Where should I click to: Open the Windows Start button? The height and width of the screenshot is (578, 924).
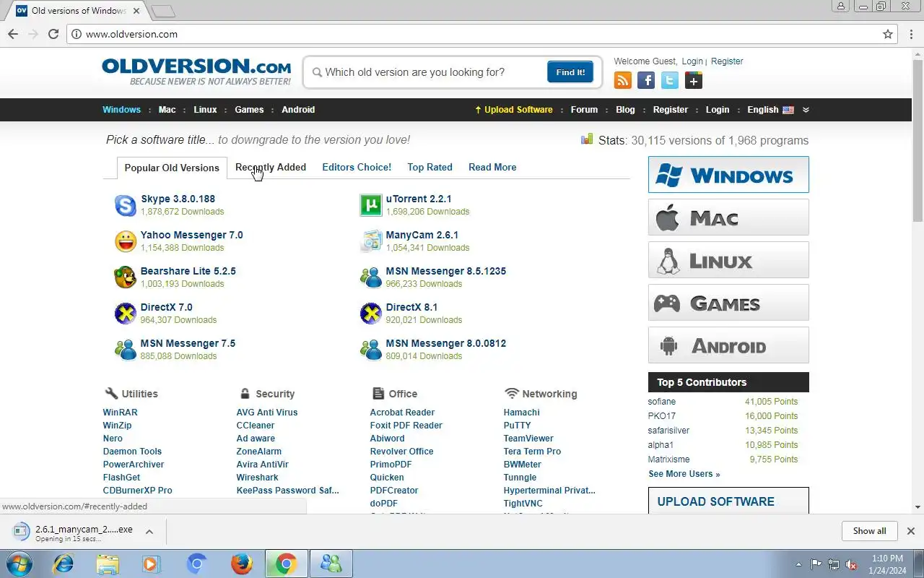19,564
